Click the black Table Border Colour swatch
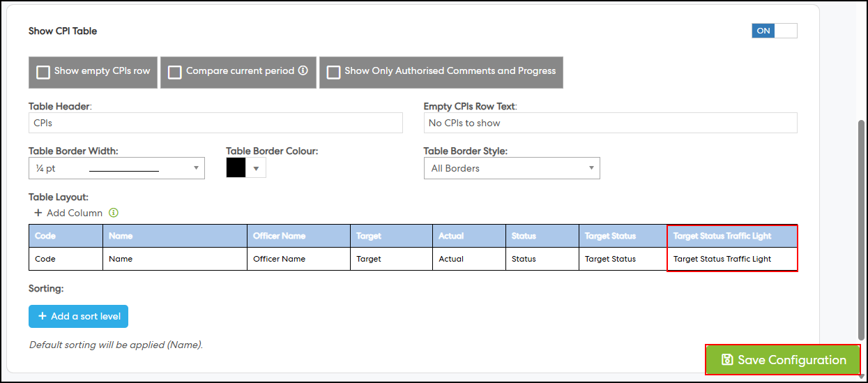The width and height of the screenshot is (868, 383). click(236, 168)
